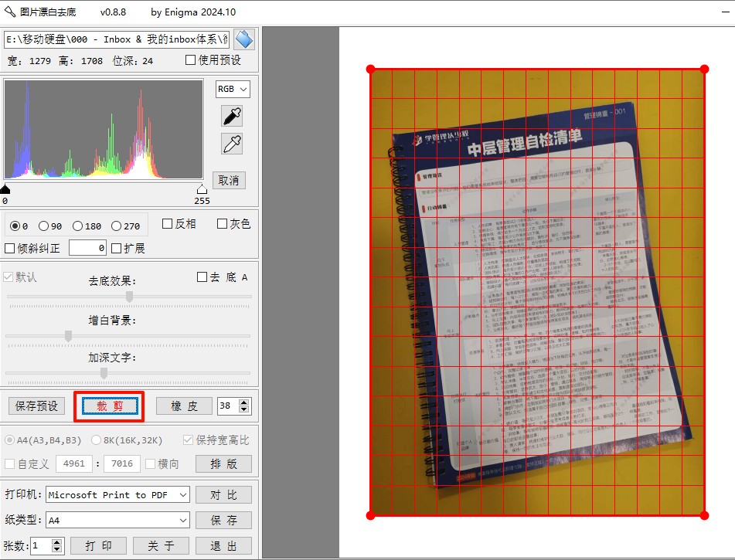Minimize the window
Image resolution: width=735 pixels, height=560 pixels.
[726, 12]
